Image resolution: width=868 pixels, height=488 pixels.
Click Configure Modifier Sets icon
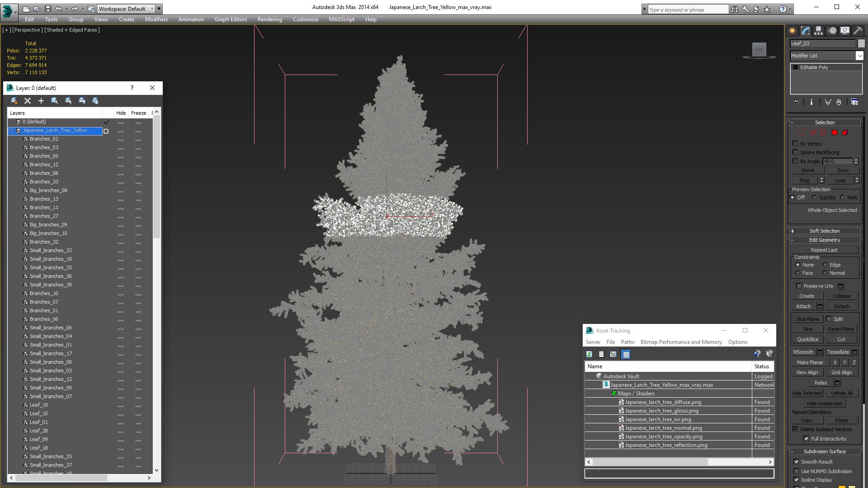pyautogui.click(x=854, y=102)
